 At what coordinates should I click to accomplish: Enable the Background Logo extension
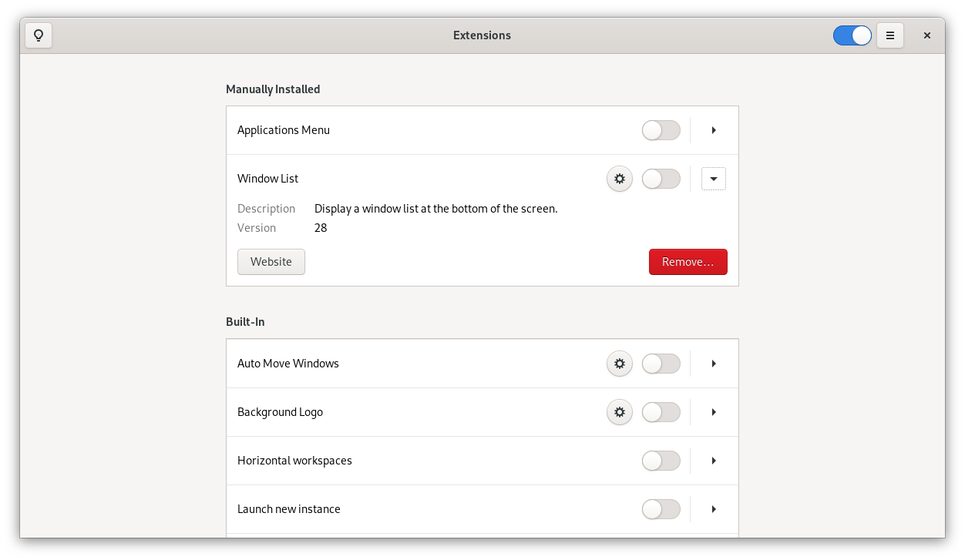tap(661, 412)
